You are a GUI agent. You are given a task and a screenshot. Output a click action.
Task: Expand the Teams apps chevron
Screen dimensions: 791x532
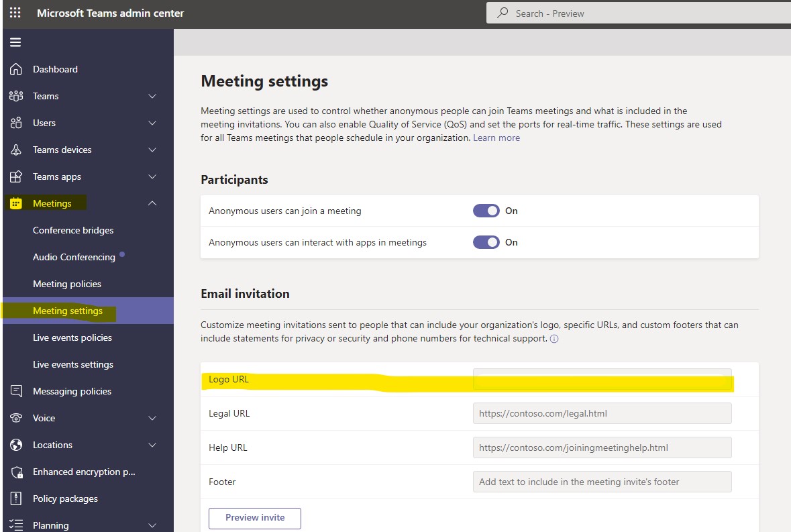coord(152,176)
